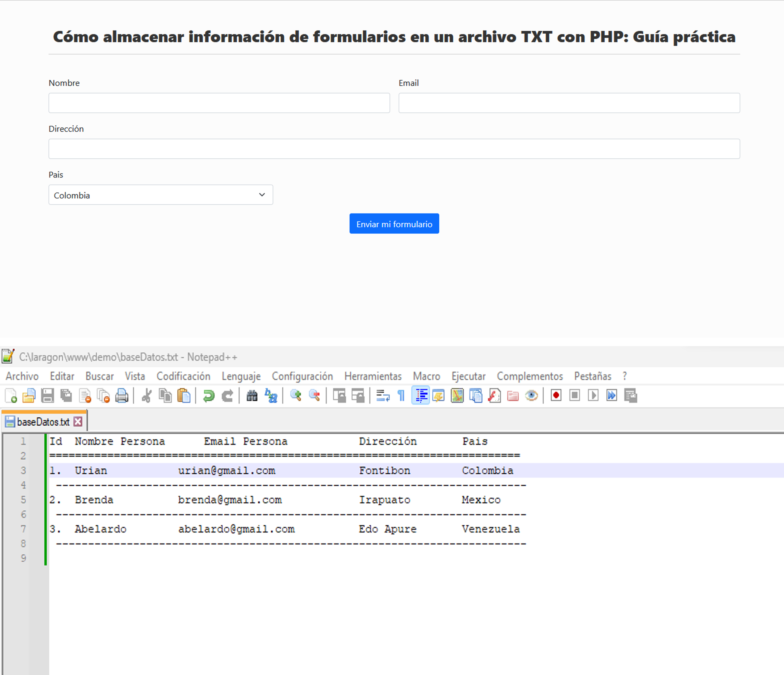This screenshot has height=675, width=784.
Task: Click into the Nombre input field
Action: point(219,103)
